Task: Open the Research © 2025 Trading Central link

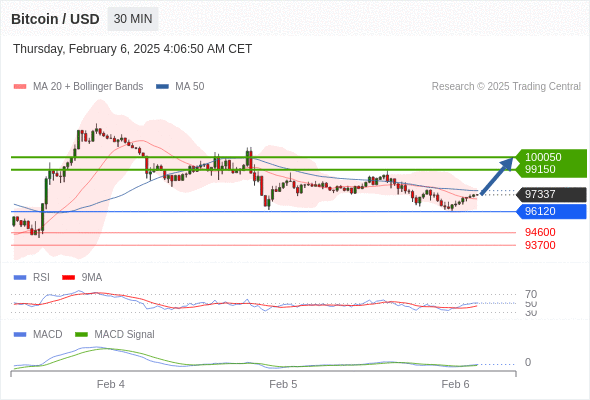Action: pos(506,87)
